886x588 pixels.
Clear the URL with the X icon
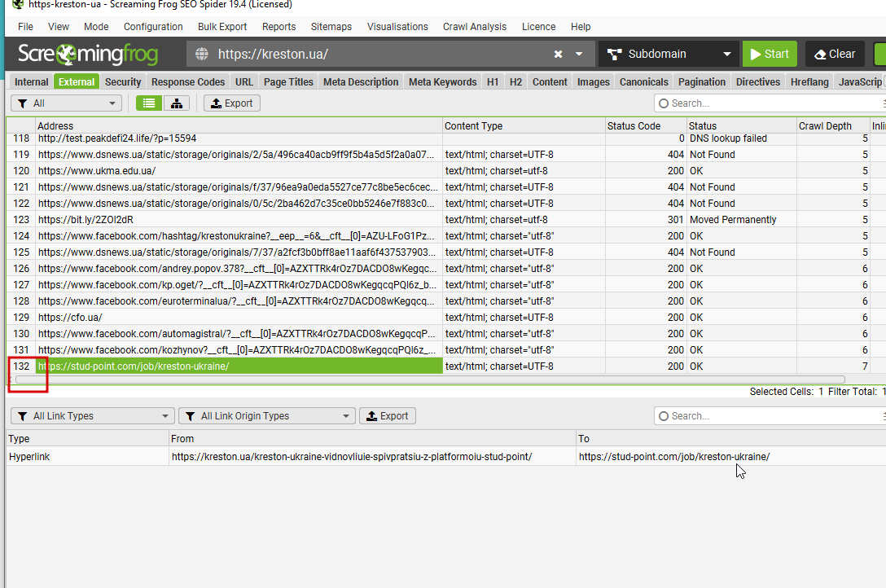(559, 55)
